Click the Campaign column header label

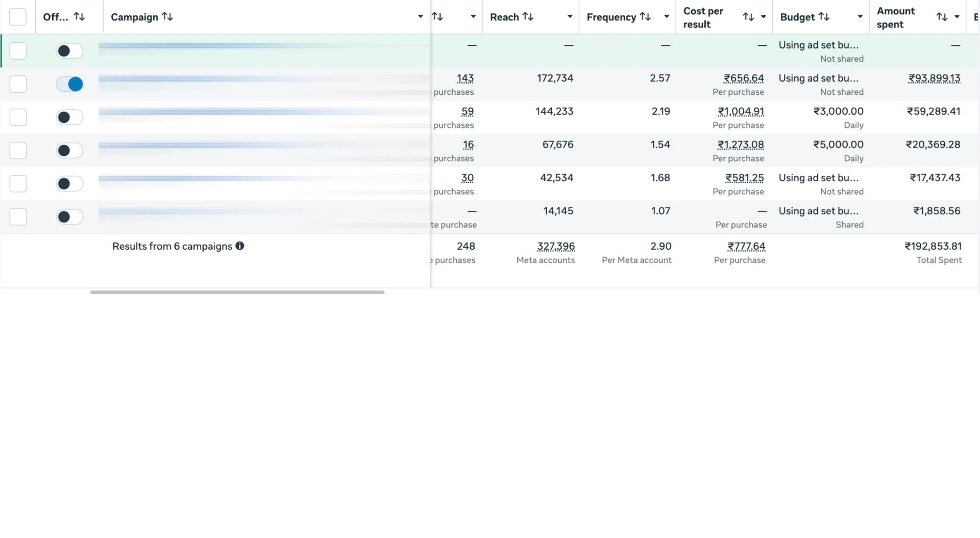coord(134,17)
